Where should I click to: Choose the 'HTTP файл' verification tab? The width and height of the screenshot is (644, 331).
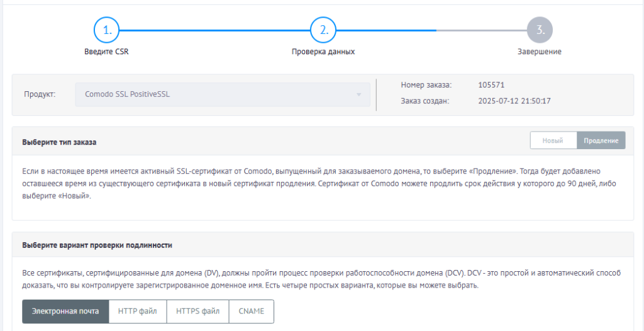[x=138, y=311]
